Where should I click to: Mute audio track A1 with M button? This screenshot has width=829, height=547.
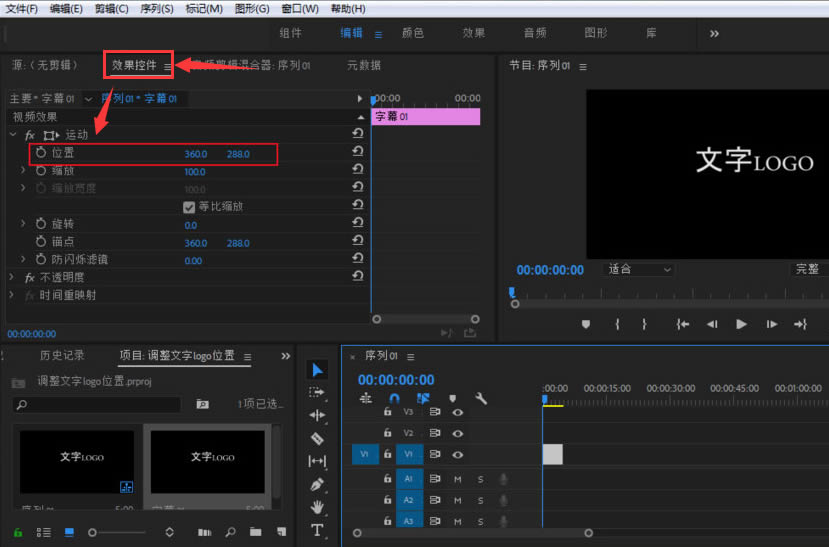[x=458, y=479]
